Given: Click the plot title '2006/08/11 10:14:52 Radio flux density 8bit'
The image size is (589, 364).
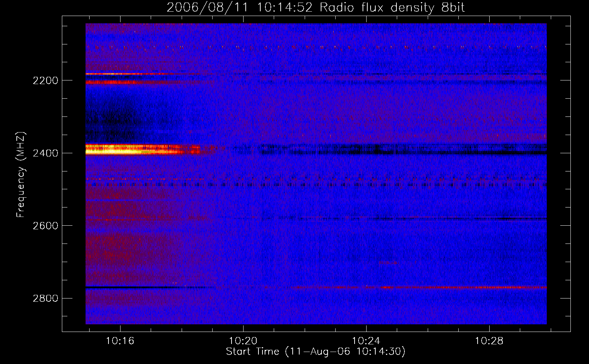Looking at the screenshot, I should coord(316,8).
